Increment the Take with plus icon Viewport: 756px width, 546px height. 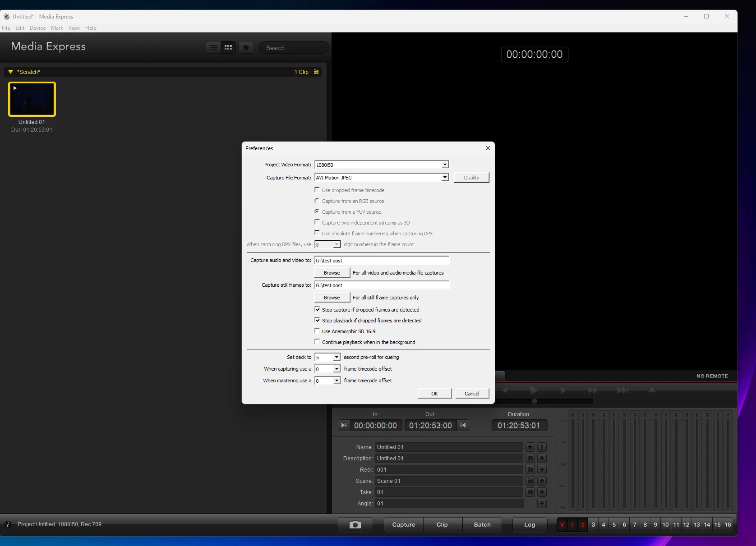coord(542,492)
